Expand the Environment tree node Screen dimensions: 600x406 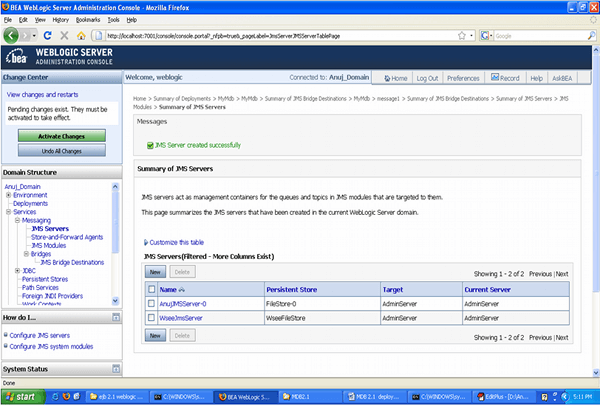pos(8,194)
